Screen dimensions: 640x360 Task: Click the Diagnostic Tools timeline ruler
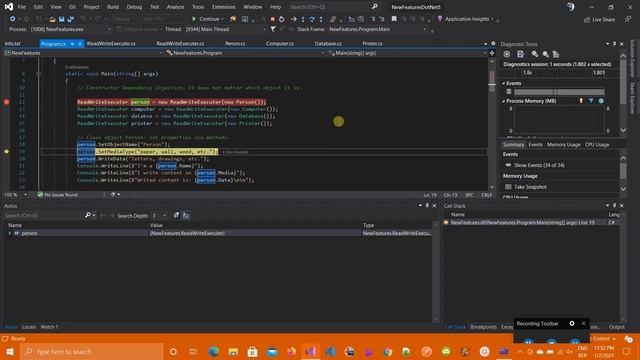pos(560,73)
